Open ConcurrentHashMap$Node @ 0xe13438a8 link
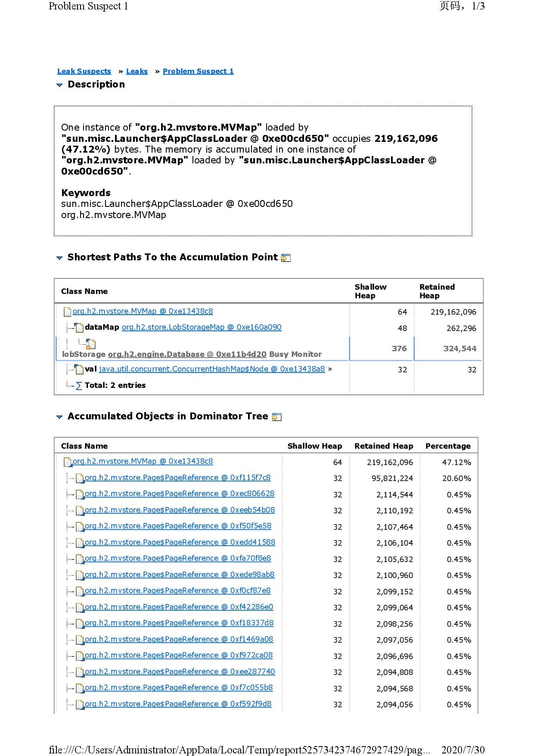Screen dimensions: 534x756 pyautogui.click(x=212, y=369)
